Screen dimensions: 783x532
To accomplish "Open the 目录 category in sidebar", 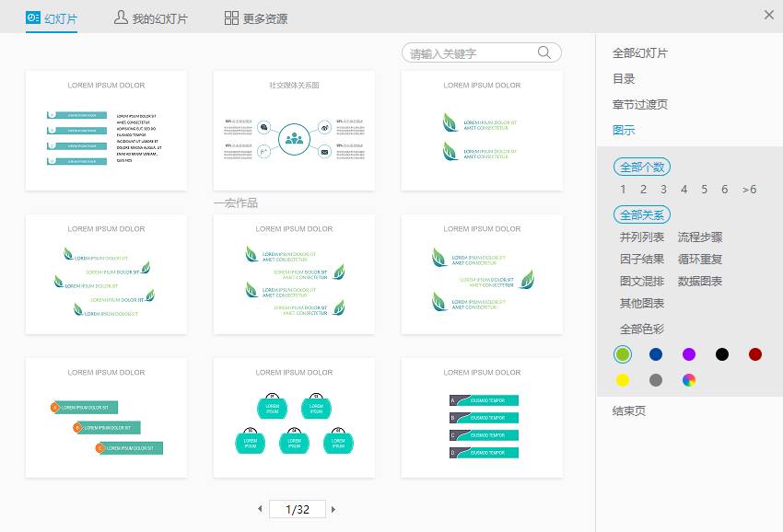I will [625, 79].
